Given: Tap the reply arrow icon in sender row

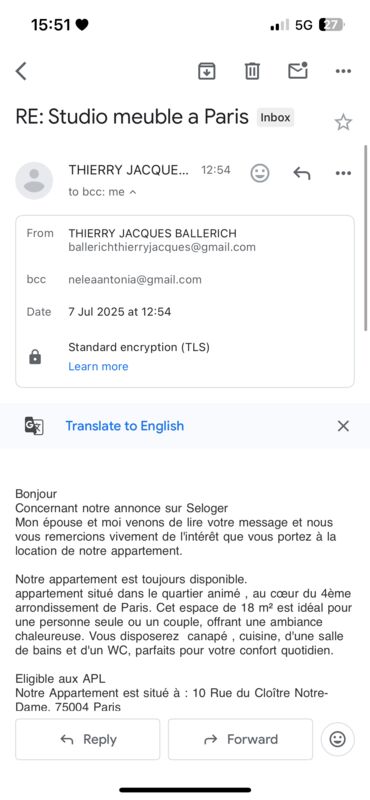Looking at the screenshot, I should coord(302,173).
